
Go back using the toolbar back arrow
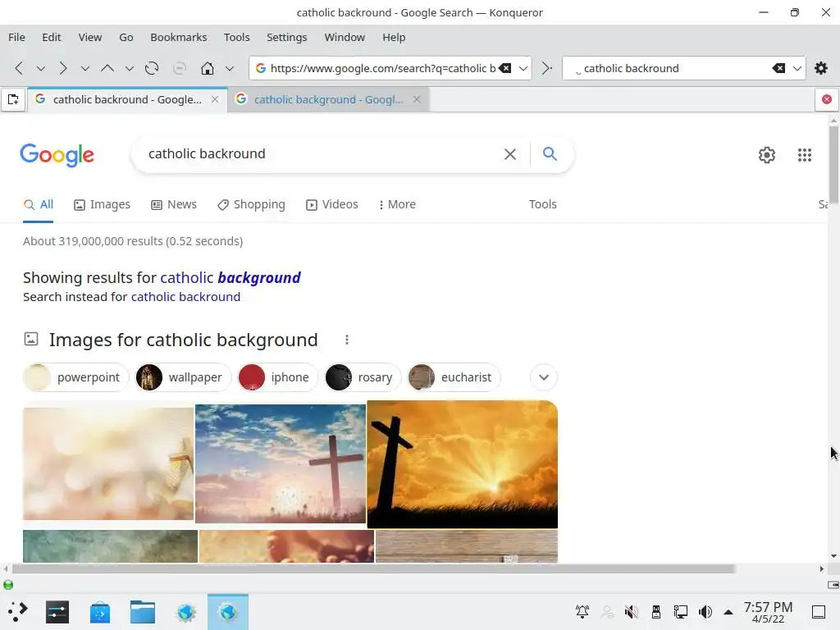point(20,68)
